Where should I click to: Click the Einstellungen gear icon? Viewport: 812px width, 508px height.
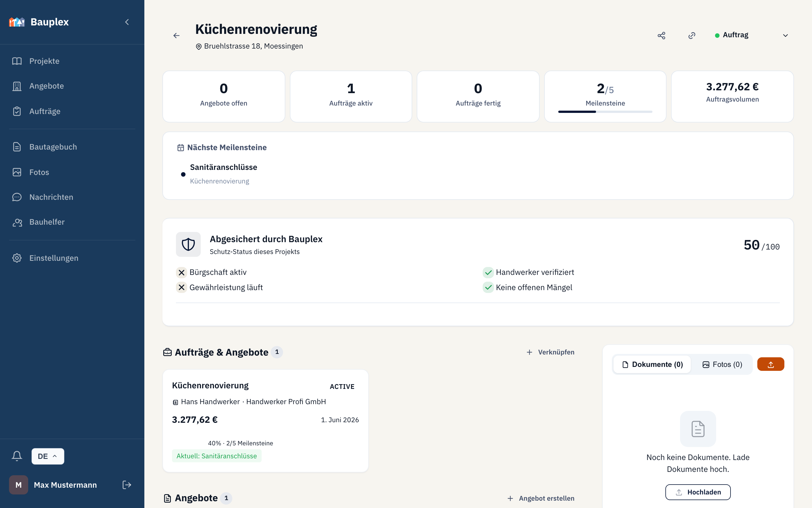tap(17, 258)
